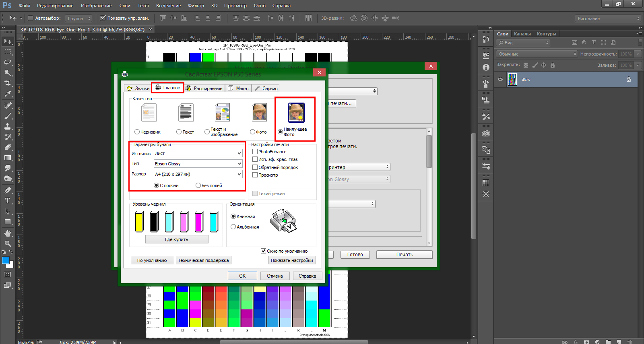
Task: Click the yellow ink level indicator
Action: 139,222
